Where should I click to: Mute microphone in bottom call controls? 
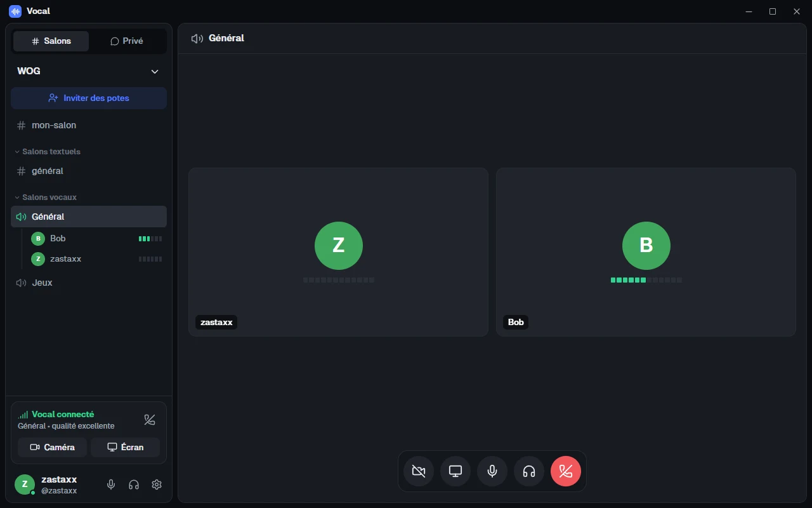[492, 471]
